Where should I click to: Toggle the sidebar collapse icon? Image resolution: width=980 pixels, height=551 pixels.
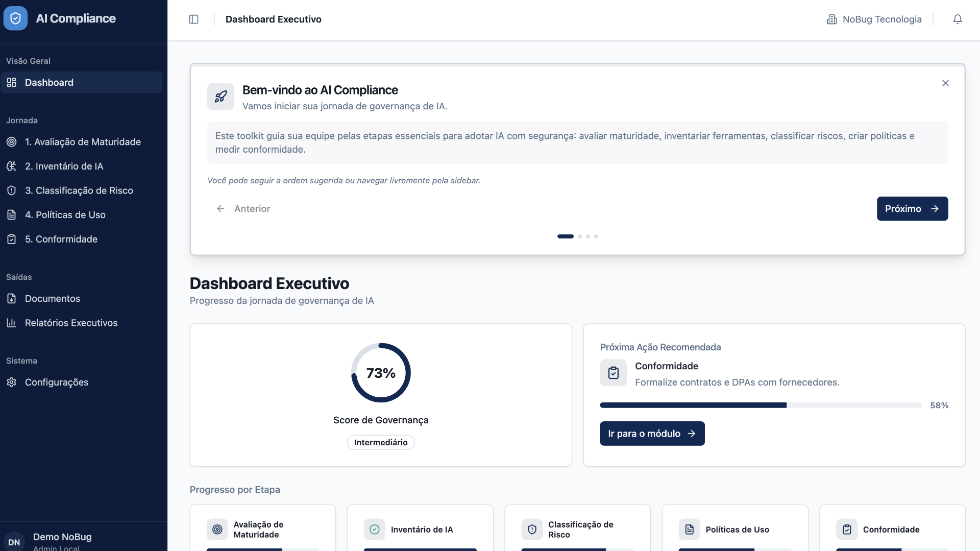pyautogui.click(x=193, y=19)
